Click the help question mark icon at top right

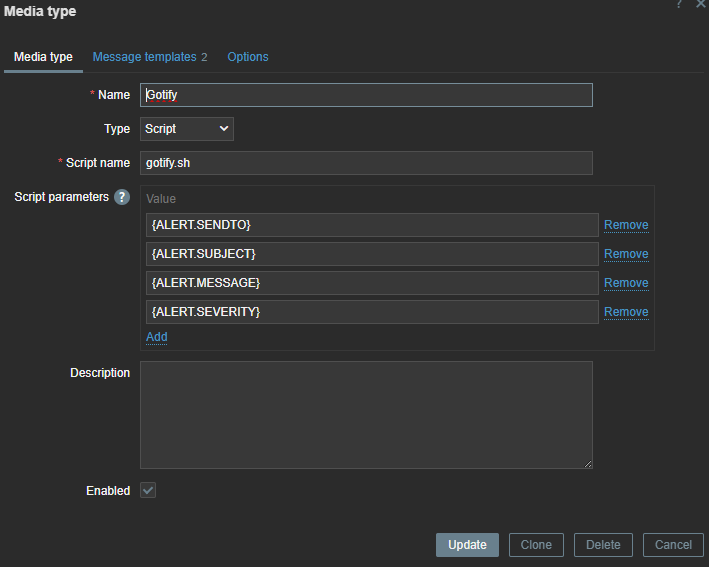pos(679,5)
